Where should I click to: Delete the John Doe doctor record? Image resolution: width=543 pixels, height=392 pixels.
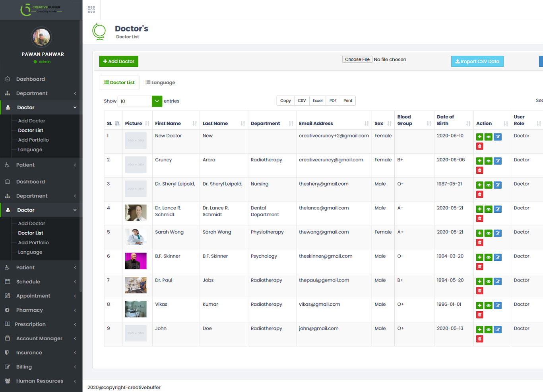point(480,339)
